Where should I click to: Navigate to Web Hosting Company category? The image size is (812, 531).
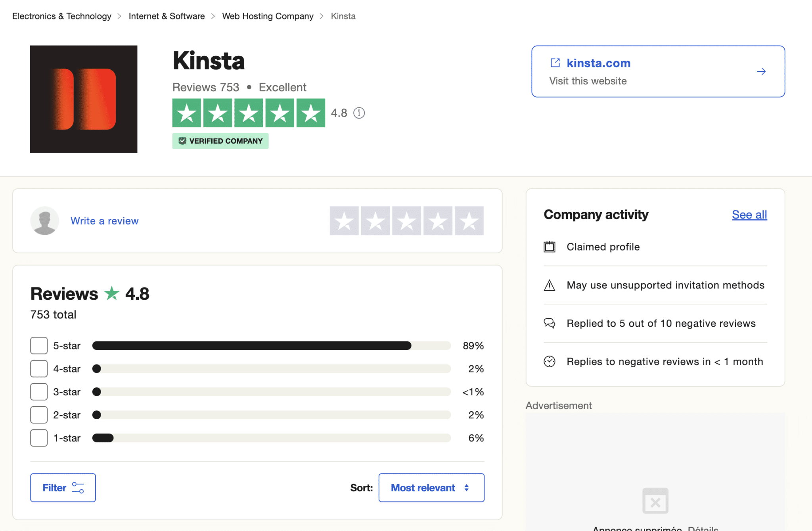click(268, 16)
